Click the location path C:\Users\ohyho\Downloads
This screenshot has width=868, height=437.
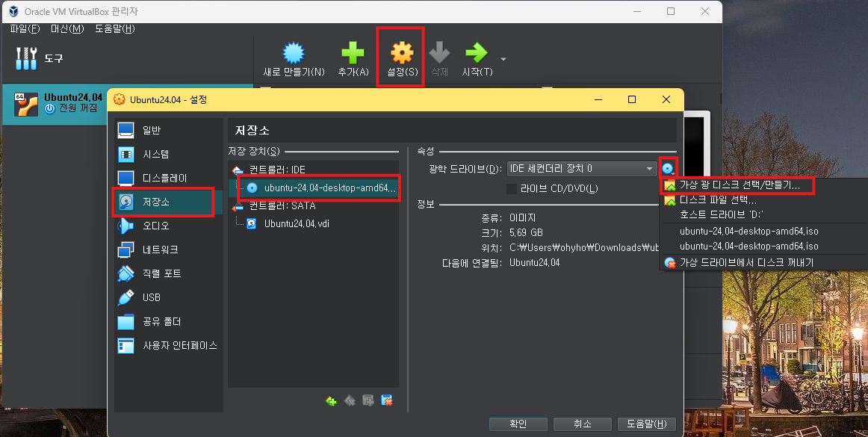pos(584,247)
